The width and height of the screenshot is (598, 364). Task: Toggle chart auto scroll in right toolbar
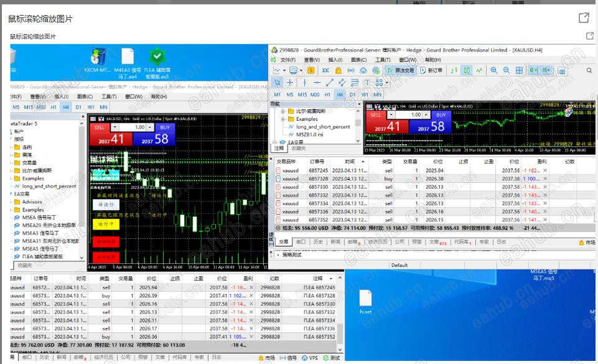tap(533, 70)
